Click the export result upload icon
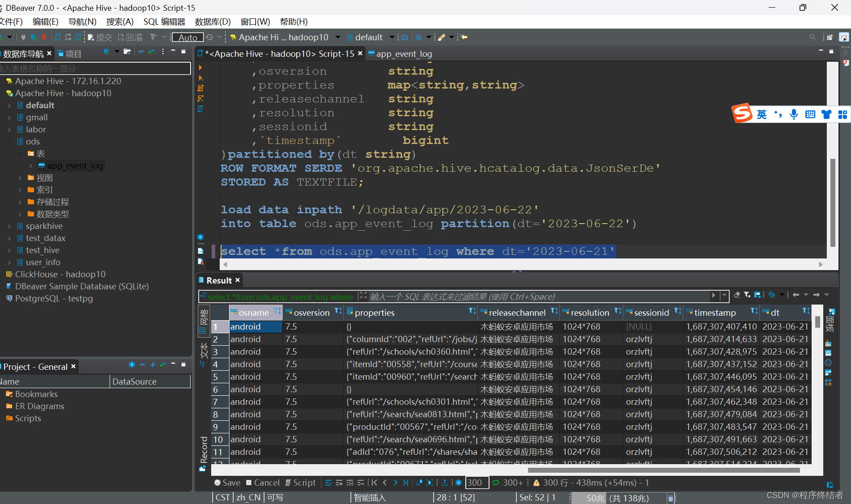This screenshot has width=851, height=504. point(444,483)
